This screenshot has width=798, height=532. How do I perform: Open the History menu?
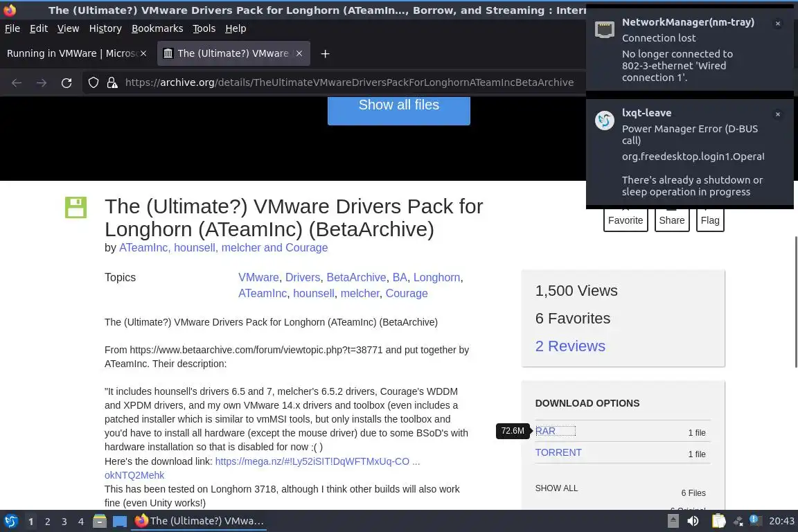point(105,28)
